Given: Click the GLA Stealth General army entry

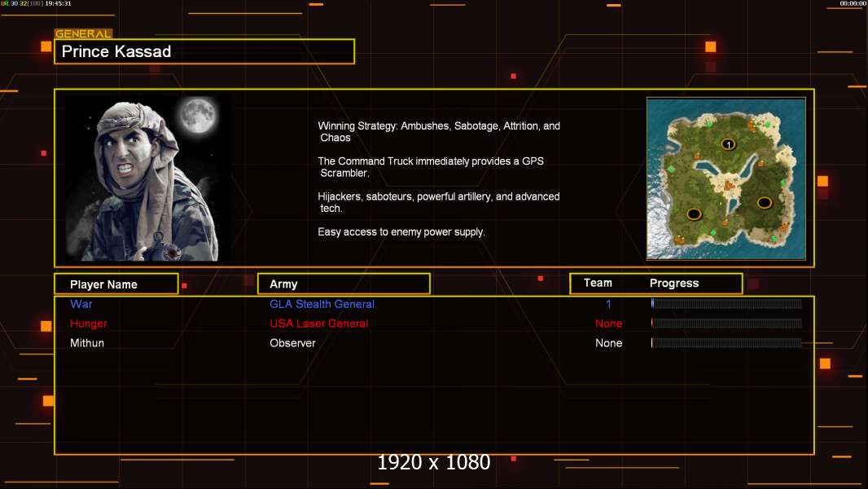Looking at the screenshot, I should [x=322, y=304].
